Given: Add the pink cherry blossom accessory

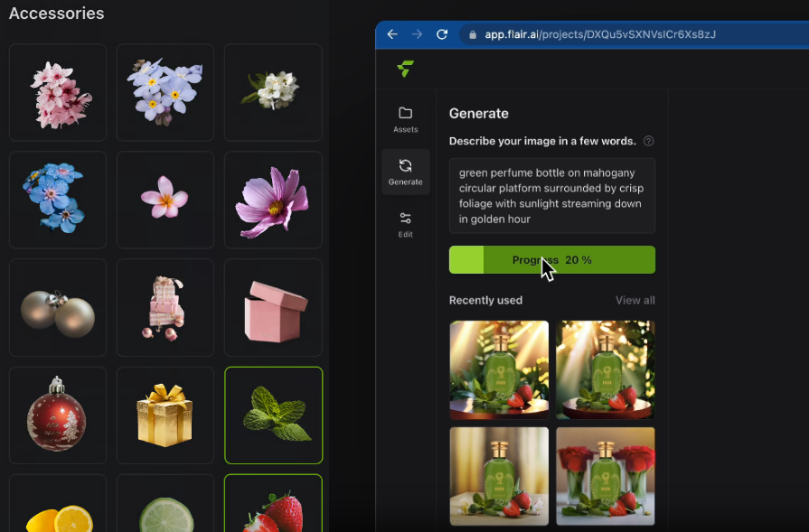Looking at the screenshot, I should 58,93.
